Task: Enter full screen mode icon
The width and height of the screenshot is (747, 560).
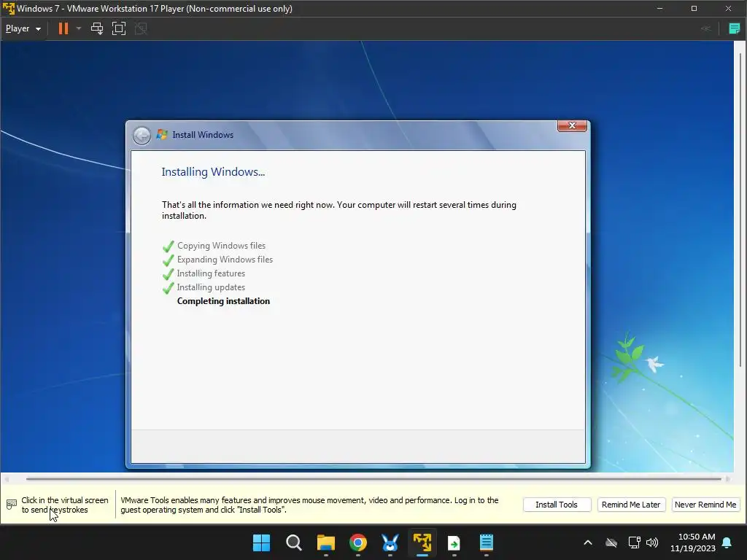Action: 119,28
